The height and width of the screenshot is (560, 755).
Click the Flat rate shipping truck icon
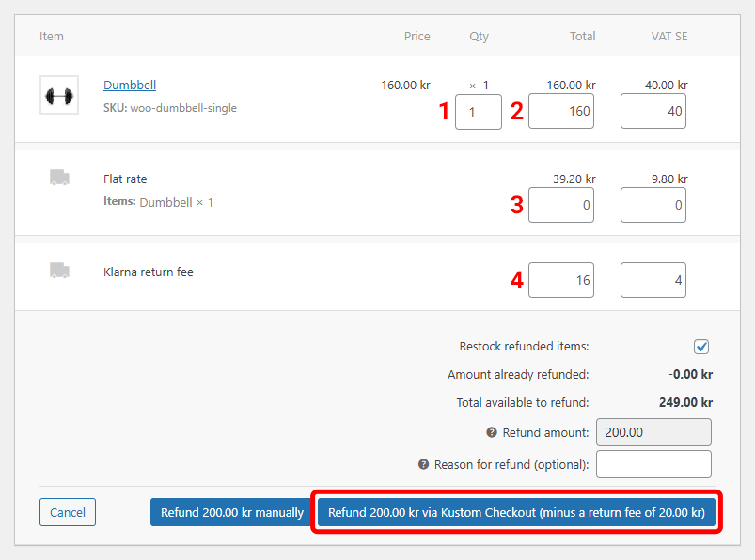59,178
